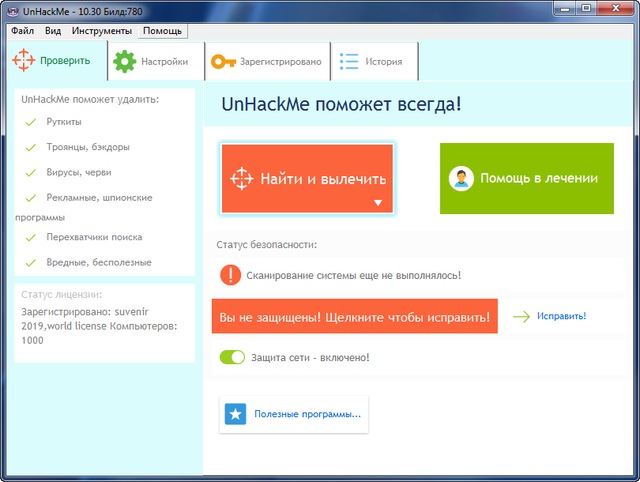Click the checkmark next to Руткиты
This screenshot has height=482, width=640.
tap(31, 122)
